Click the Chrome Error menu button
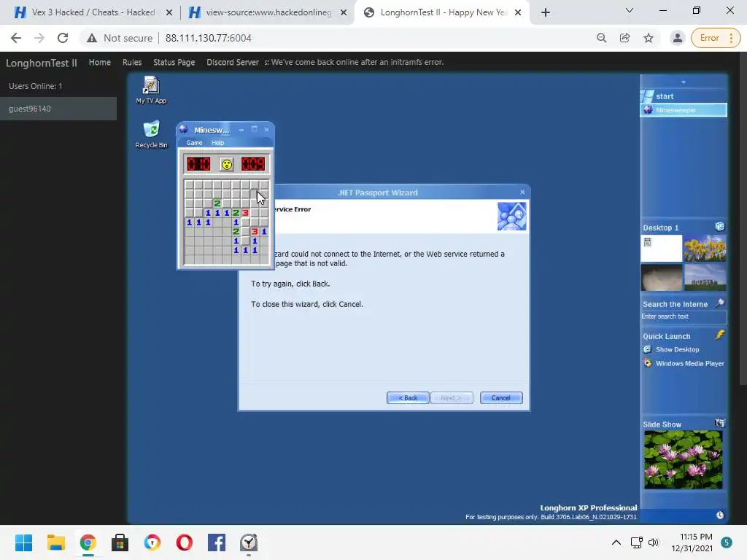This screenshot has width=747, height=560. click(x=716, y=38)
